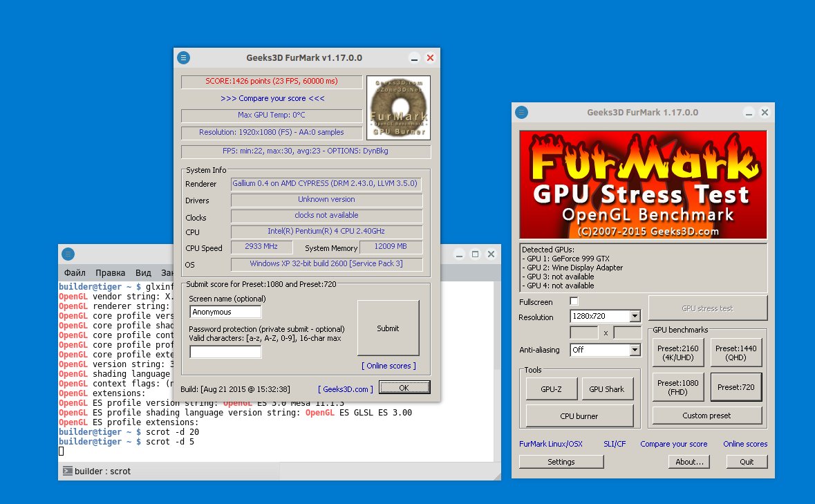Run the Preset:2160 (4K/UHD) benchmark
This screenshot has width=815, height=504.
pos(677,353)
